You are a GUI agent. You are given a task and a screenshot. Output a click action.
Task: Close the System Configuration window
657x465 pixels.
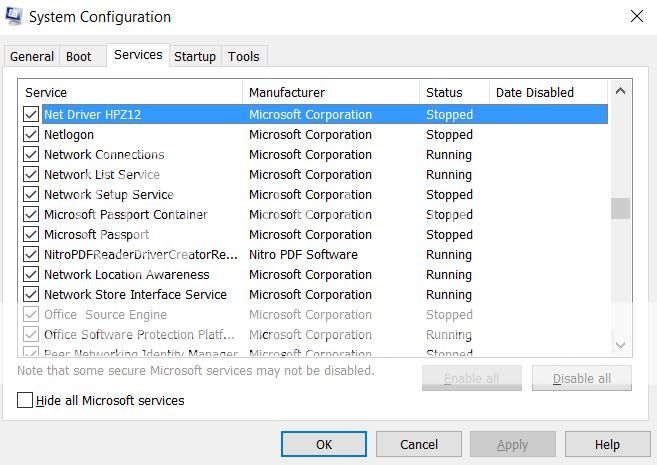pos(636,16)
